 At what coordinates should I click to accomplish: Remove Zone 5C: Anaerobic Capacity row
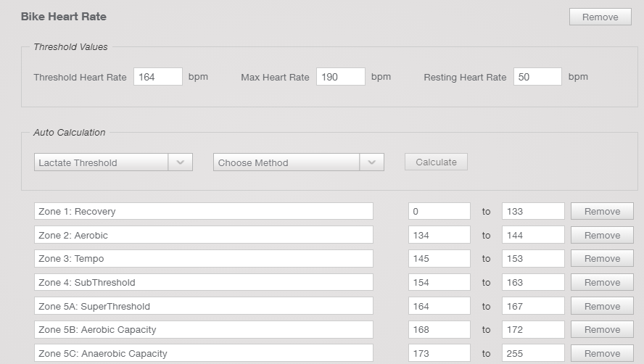point(602,353)
